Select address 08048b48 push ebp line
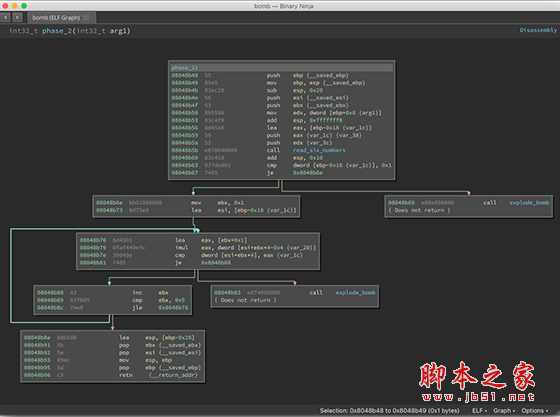 [281, 75]
